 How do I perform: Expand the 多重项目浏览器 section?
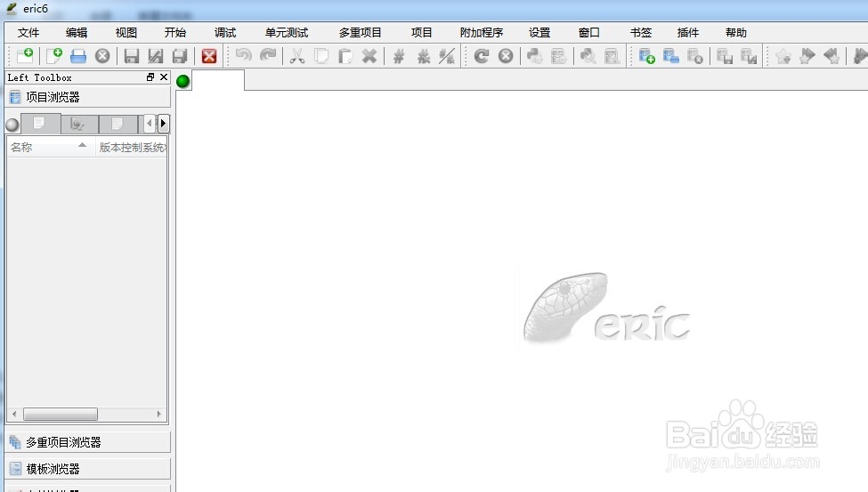[88, 442]
